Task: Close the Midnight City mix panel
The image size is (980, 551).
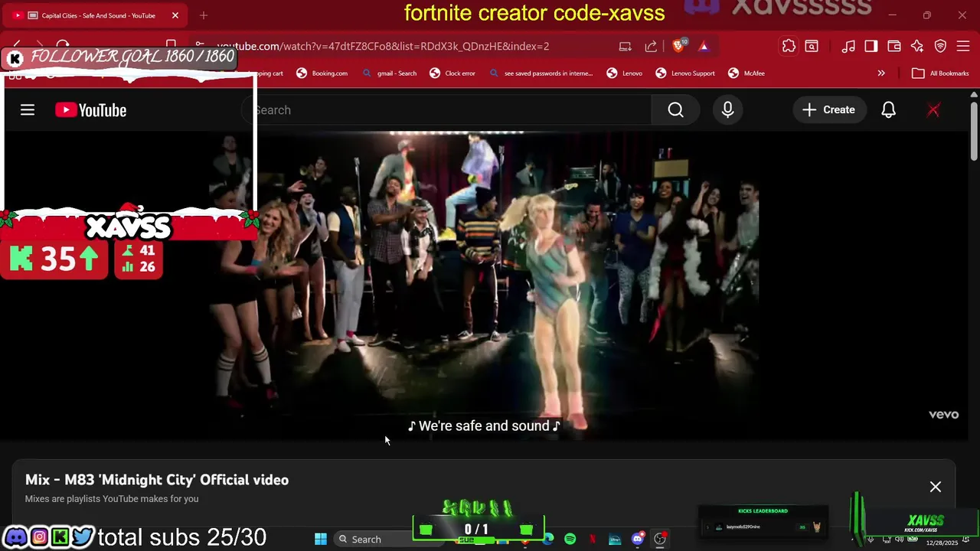Action: [x=936, y=487]
